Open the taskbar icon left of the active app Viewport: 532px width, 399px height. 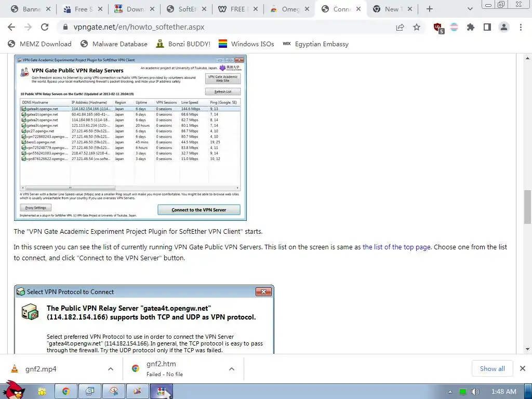click(137, 391)
